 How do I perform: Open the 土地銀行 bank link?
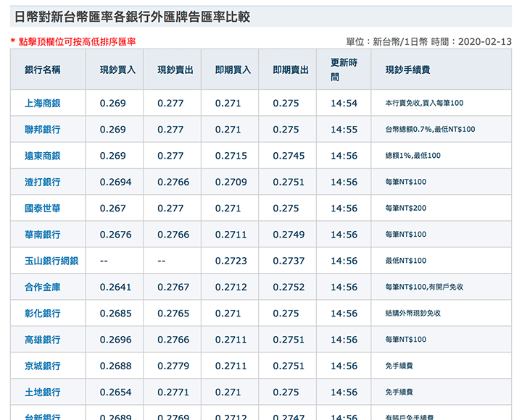[43, 392]
